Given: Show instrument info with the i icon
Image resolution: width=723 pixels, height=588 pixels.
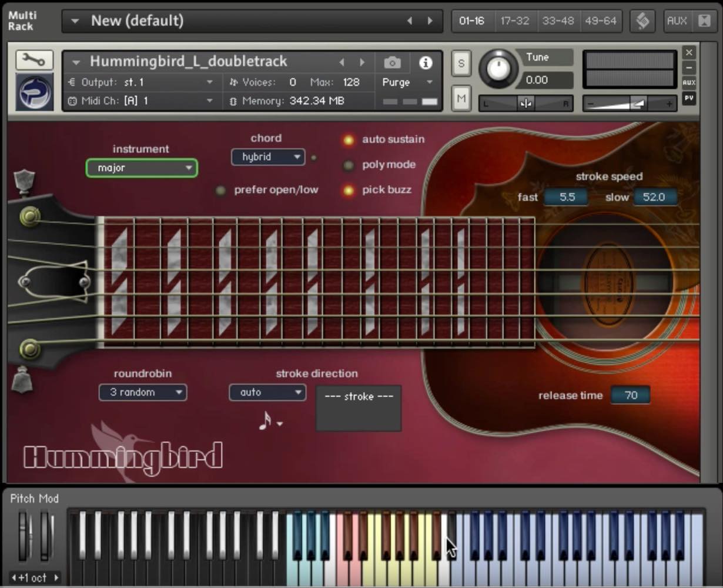Looking at the screenshot, I should click(x=426, y=62).
